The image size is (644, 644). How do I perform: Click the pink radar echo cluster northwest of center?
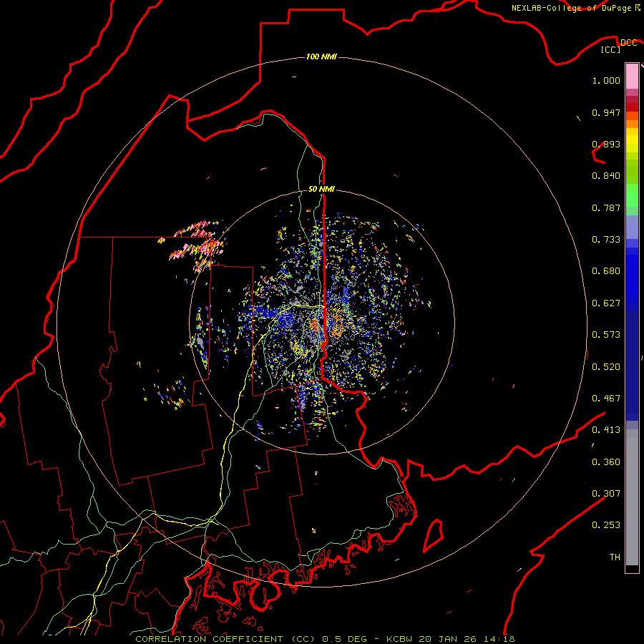pyautogui.click(x=198, y=246)
